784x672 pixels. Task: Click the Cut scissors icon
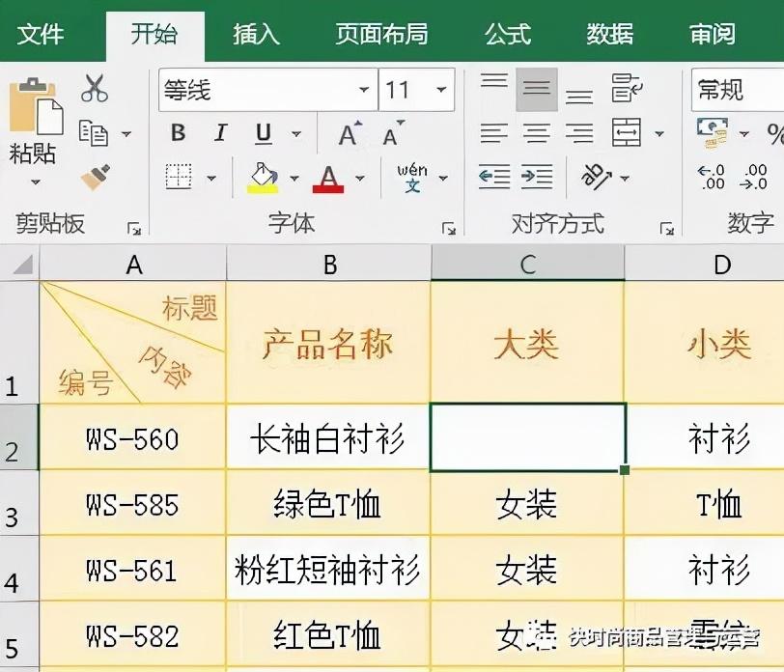(94, 89)
